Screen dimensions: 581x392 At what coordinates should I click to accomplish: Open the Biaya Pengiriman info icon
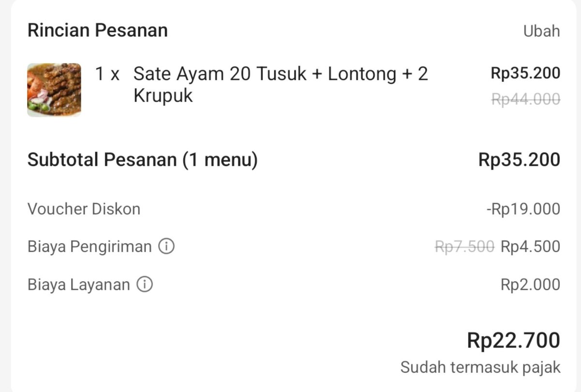point(166,246)
